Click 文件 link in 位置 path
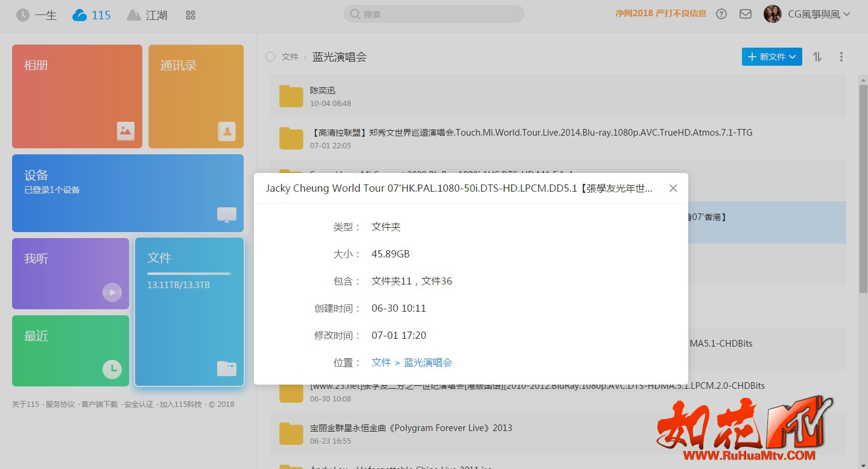This screenshot has height=469, width=868. 381,362
